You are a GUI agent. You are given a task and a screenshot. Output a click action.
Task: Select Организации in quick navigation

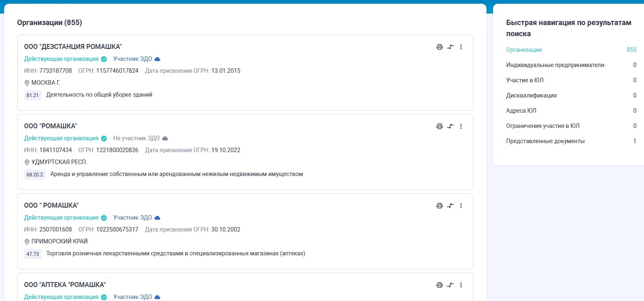524,50
